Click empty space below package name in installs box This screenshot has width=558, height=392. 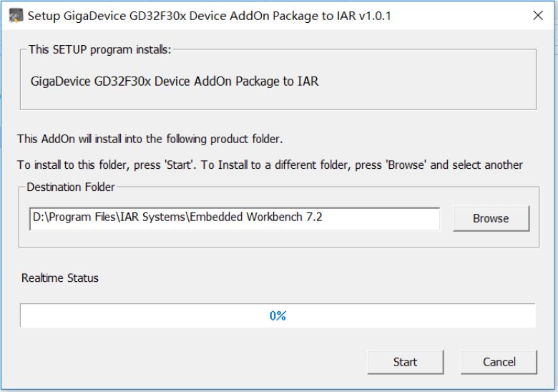278,99
